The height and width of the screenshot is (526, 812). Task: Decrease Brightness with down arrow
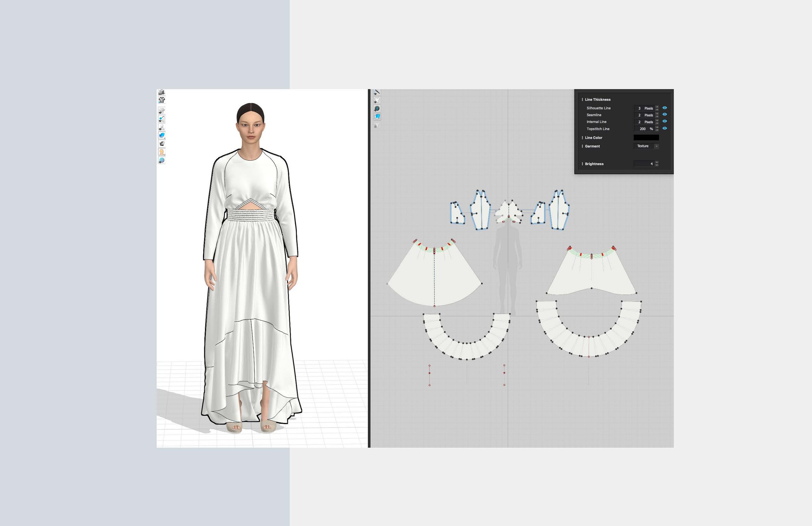pos(657,165)
